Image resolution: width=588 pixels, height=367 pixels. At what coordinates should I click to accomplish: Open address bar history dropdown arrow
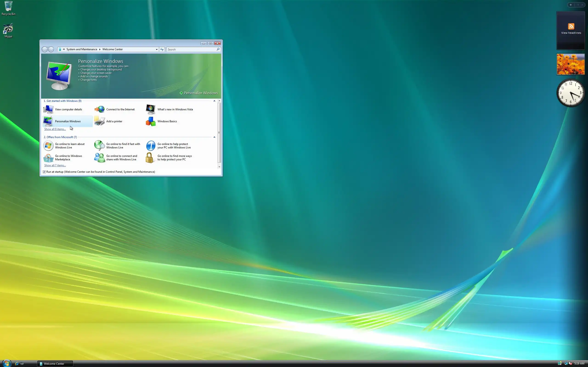[157, 50]
